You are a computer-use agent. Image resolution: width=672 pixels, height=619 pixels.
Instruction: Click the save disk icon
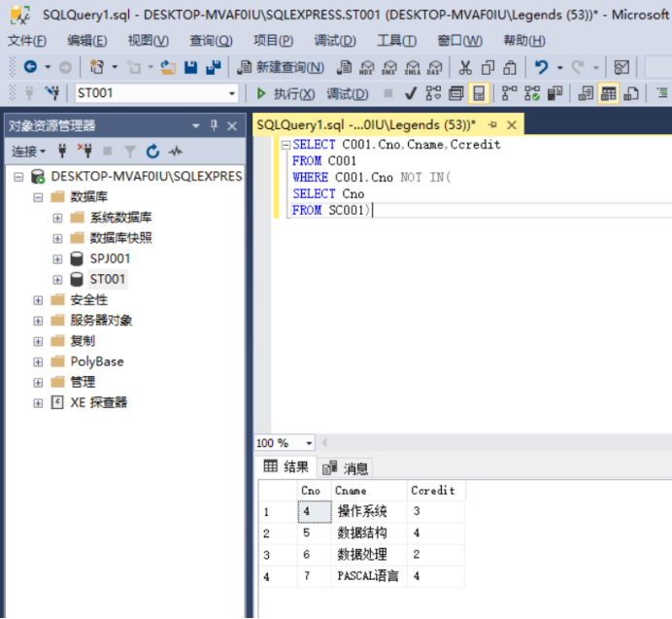pyautogui.click(x=190, y=67)
